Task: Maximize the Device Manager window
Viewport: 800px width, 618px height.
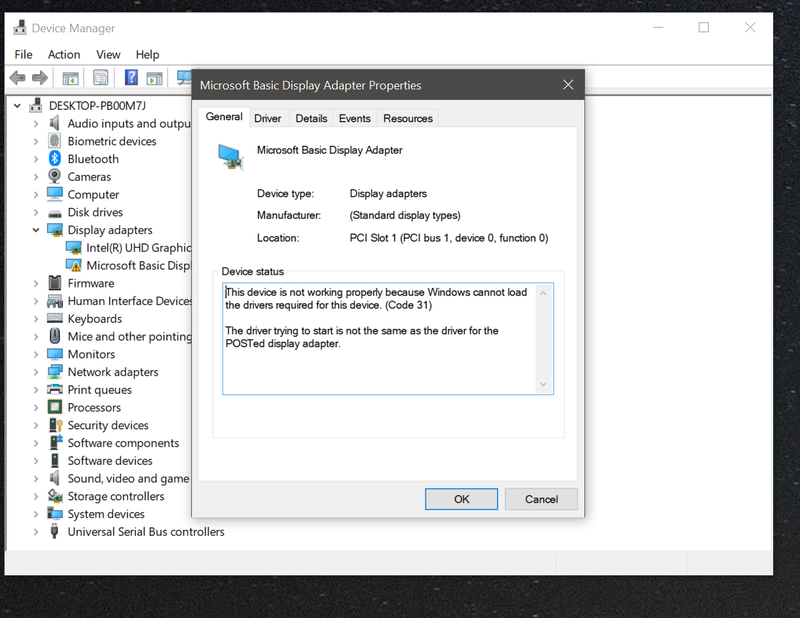Action: pos(704,28)
